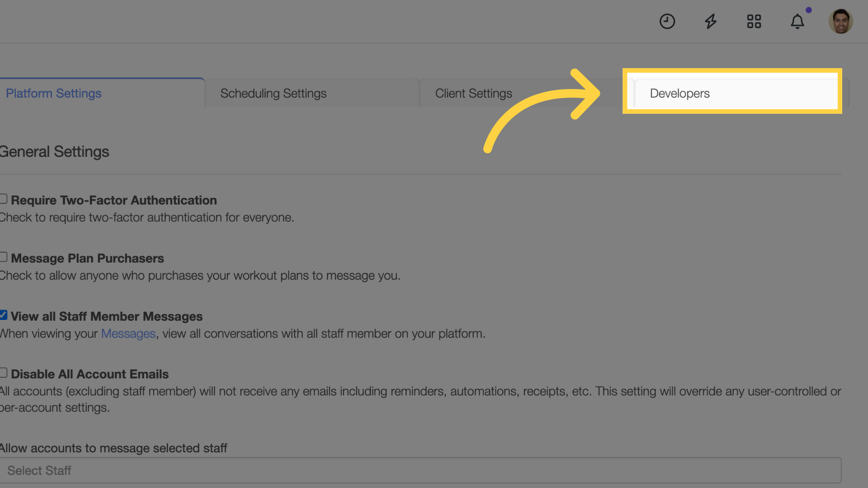Click the "Disable All Account Emails" label text
The height and width of the screenshot is (488, 868).
tap(90, 374)
